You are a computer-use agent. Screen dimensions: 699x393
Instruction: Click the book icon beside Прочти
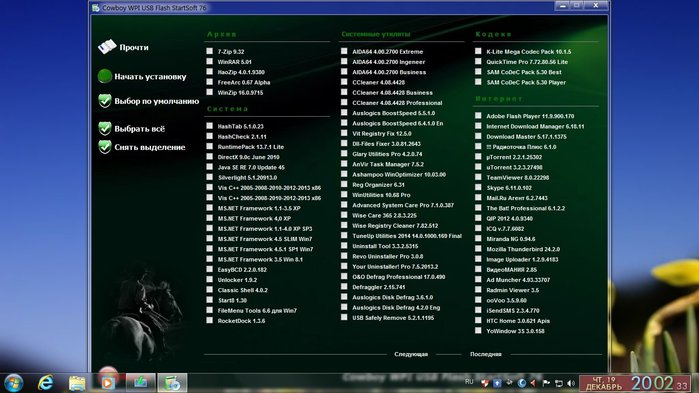point(107,46)
